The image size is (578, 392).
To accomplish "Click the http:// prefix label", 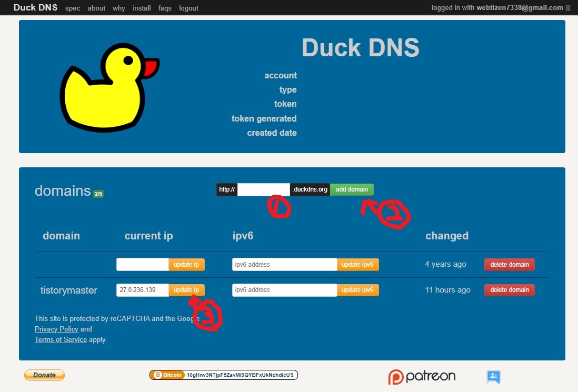I will (227, 189).
